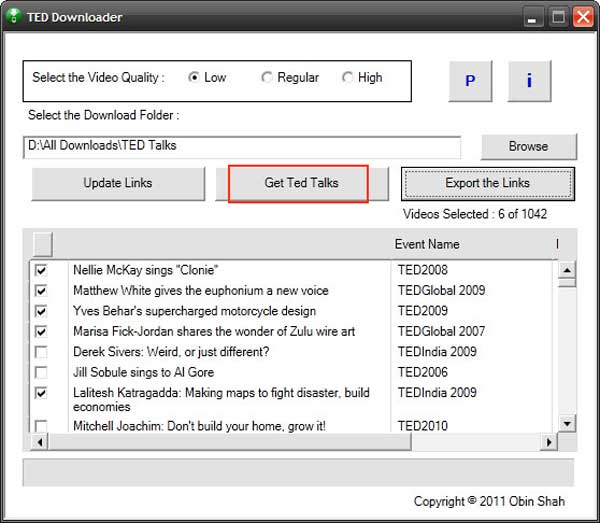This screenshot has width=600, height=523.
Task: Check Jill Sobule sings to Al Gore
Action: click(x=41, y=372)
